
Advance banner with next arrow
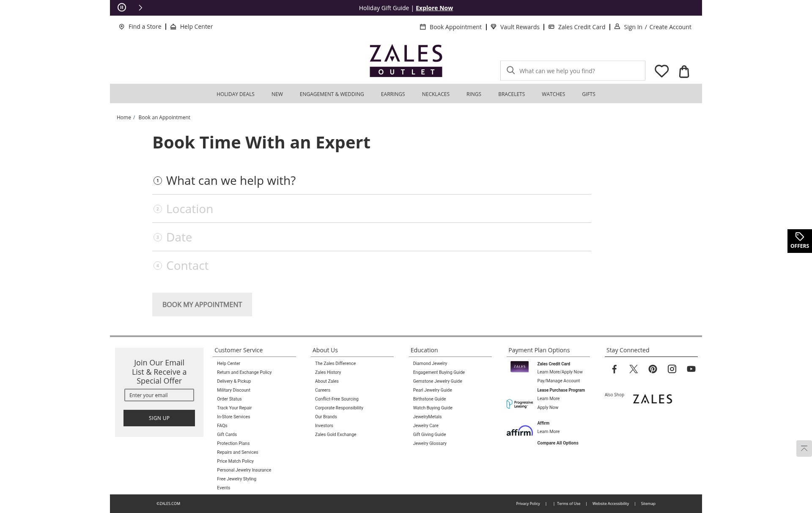(x=140, y=8)
